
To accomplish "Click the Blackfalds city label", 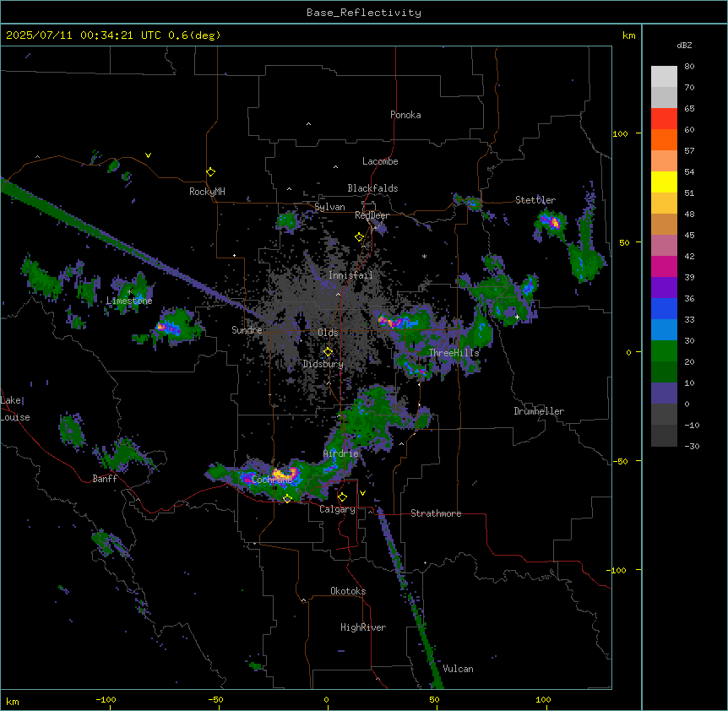I will pyautogui.click(x=372, y=188).
